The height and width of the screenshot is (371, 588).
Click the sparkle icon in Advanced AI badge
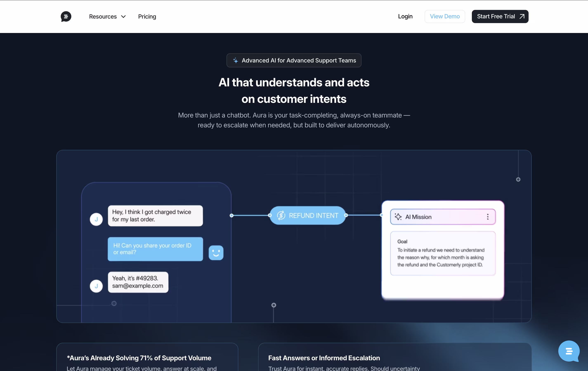point(235,60)
